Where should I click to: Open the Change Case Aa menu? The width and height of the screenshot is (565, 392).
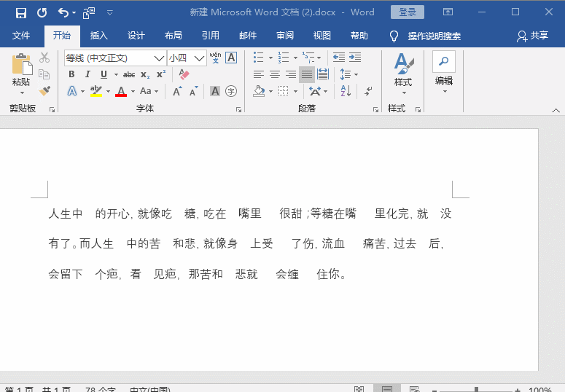click(149, 91)
